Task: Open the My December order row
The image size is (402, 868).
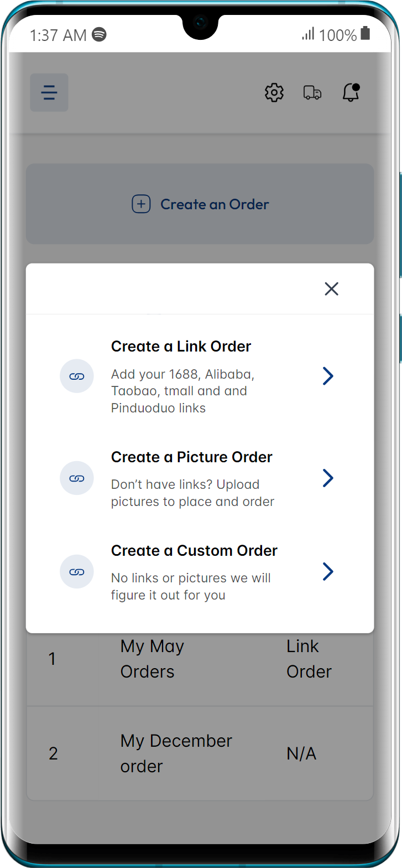Action: click(x=176, y=753)
